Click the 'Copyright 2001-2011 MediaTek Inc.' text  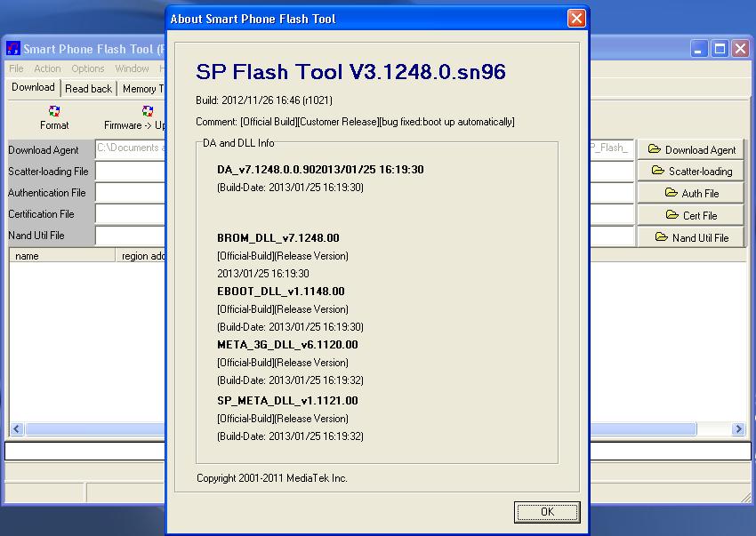pos(272,478)
